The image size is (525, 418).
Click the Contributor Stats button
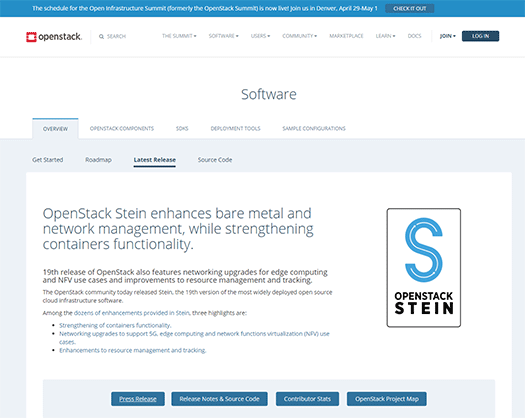307,399
